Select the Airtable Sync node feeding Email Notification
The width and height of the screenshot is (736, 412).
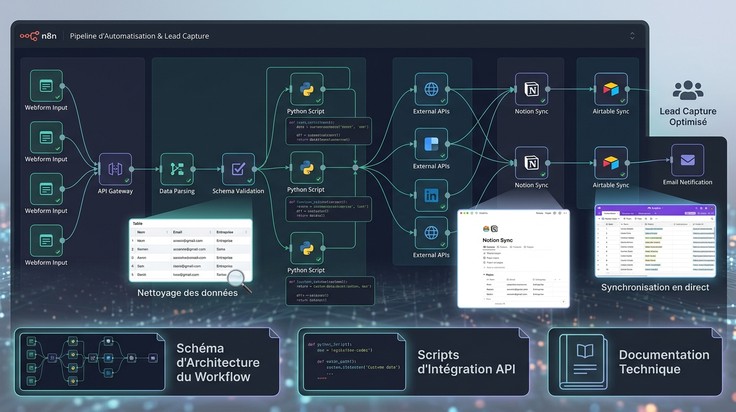point(611,163)
